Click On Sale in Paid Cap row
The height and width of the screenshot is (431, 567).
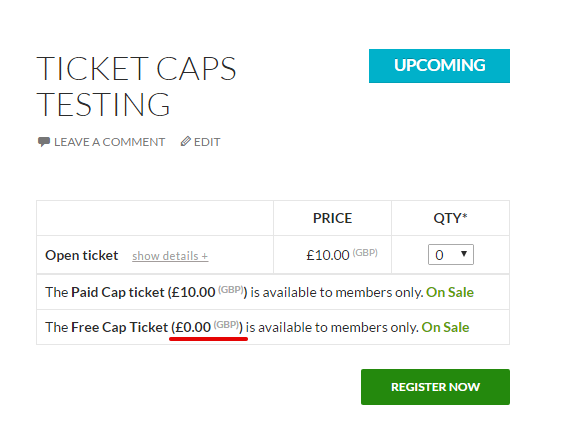450,292
